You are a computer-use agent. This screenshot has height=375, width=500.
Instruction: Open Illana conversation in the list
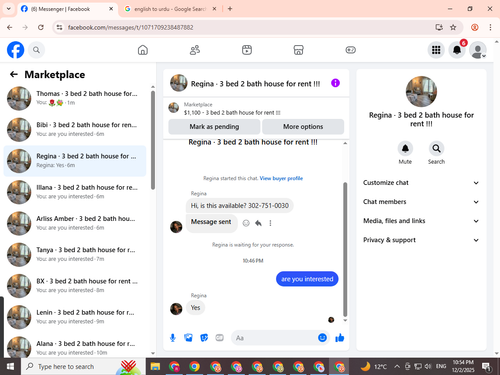[x=75, y=192]
